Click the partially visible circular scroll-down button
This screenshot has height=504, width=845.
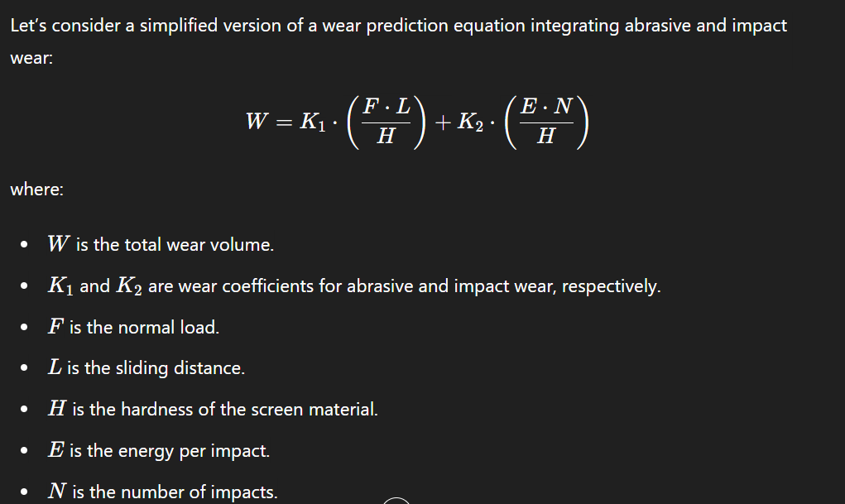pos(397,500)
